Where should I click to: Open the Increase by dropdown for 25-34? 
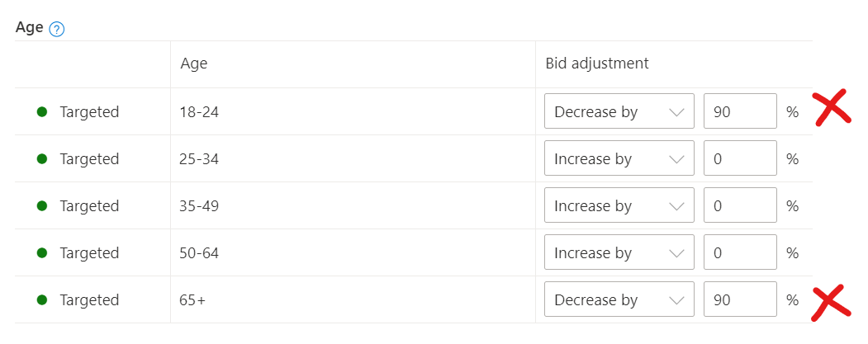619,158
